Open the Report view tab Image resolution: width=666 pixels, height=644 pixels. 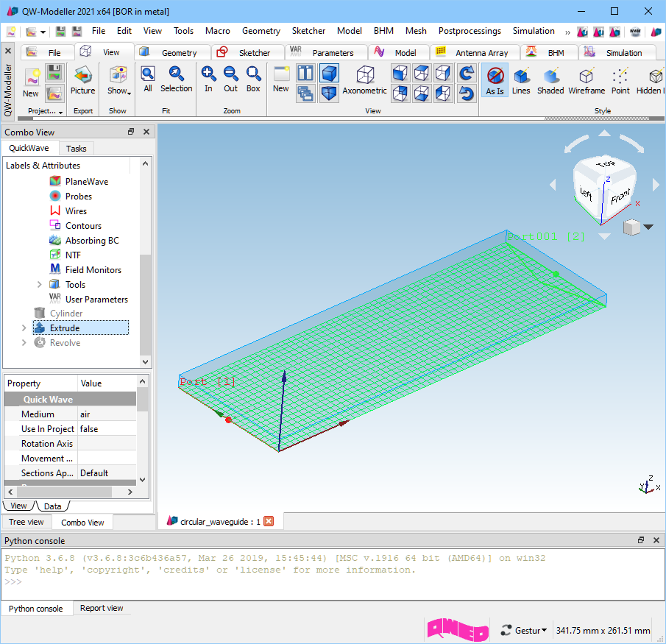tap(102, 608)
